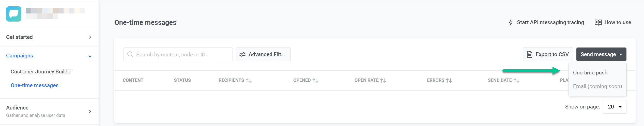The height and width of the screenshot is (126, 644).
Task: Open the Show on page dropdown
Action: (x=615, y=107)
